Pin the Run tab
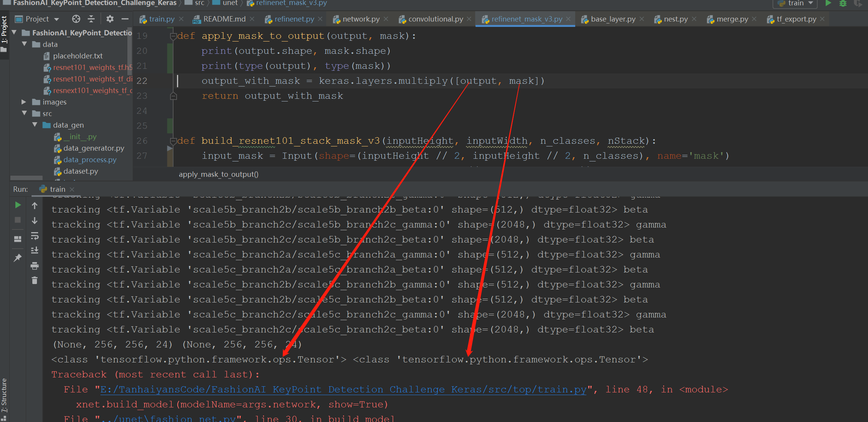 click(x=18, y=258)
